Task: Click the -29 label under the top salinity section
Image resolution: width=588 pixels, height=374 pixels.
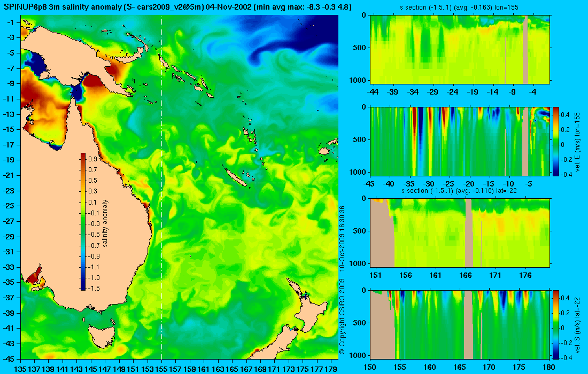Action: (432, 92)
